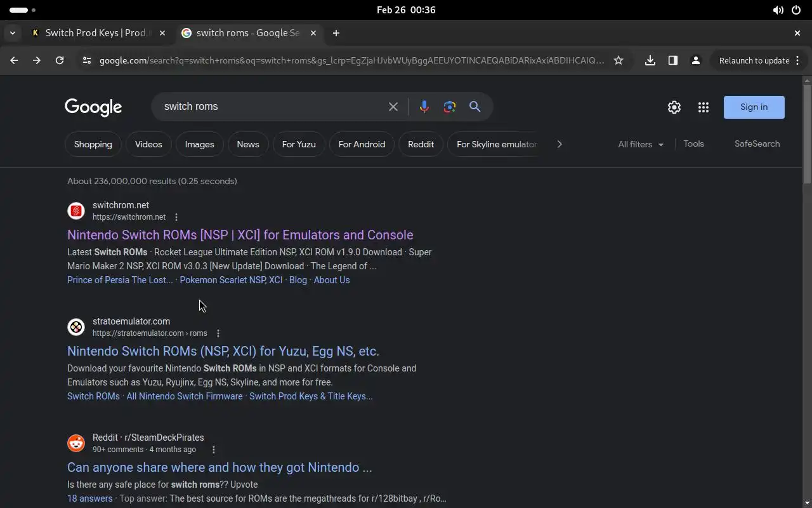Open the profile avatar icon
This screenshot has width=812, height=508.
tap(696, 60)
